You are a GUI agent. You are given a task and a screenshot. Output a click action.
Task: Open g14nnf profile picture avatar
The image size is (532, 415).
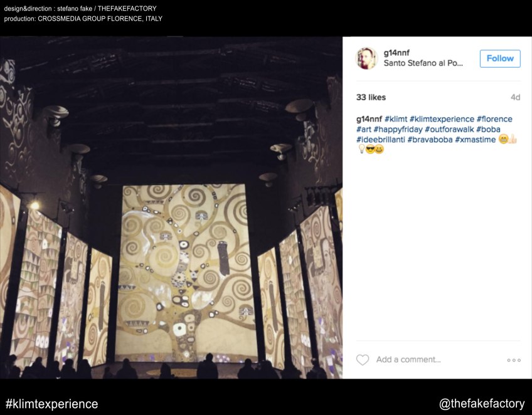pyautogui.click(x=366, y=58)
